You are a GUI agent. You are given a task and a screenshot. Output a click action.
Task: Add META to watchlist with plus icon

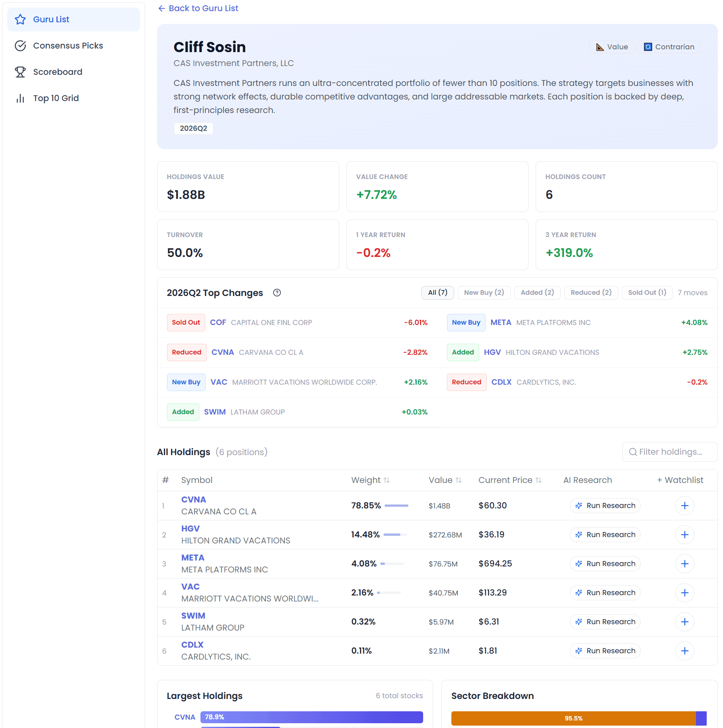pyautogui.click(x=685, y=564)
